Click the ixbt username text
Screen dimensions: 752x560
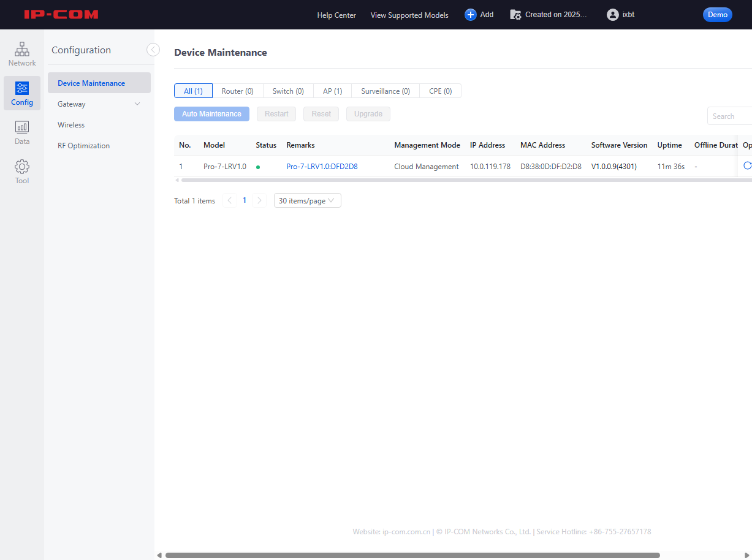point(628,15)
